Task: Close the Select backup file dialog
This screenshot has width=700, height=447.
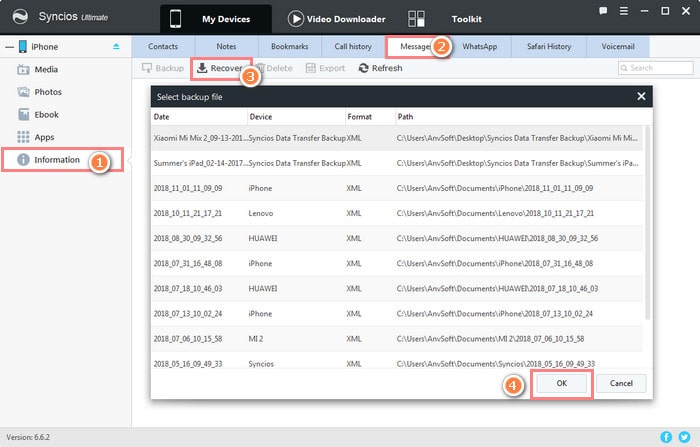Action: pyautogui.click(x=641, y=96)
